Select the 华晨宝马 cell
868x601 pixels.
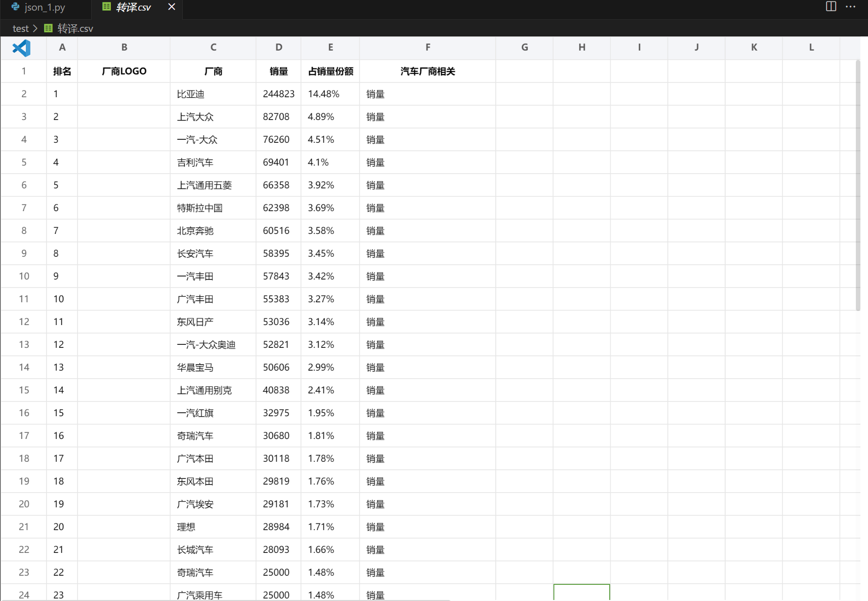click(x=213, y=368)
